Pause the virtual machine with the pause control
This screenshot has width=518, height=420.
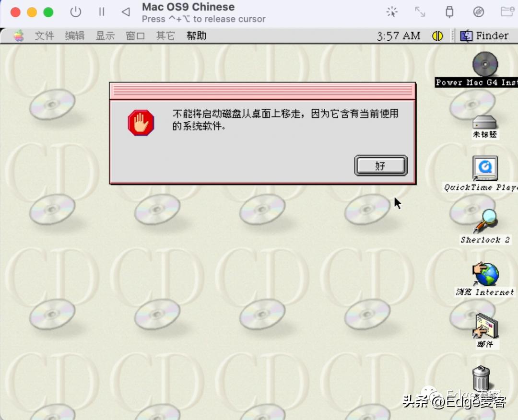pos(102,12)
